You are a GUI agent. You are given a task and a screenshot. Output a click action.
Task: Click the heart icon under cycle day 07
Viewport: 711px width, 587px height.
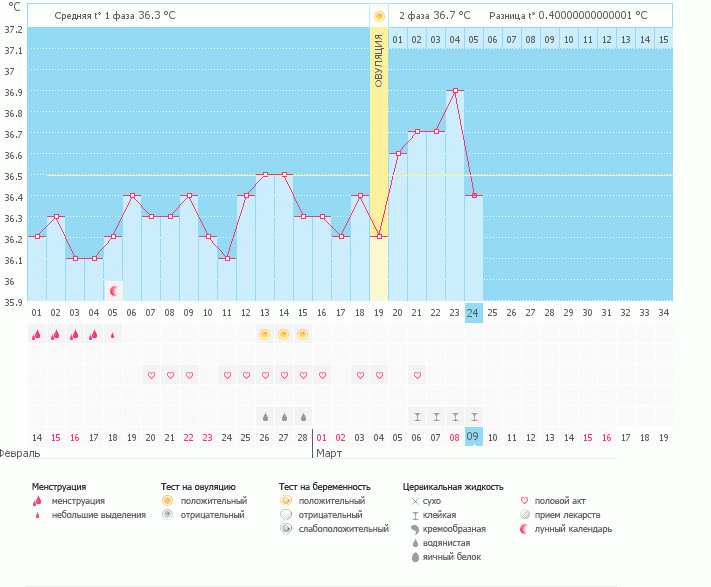(x=152, y=375)
